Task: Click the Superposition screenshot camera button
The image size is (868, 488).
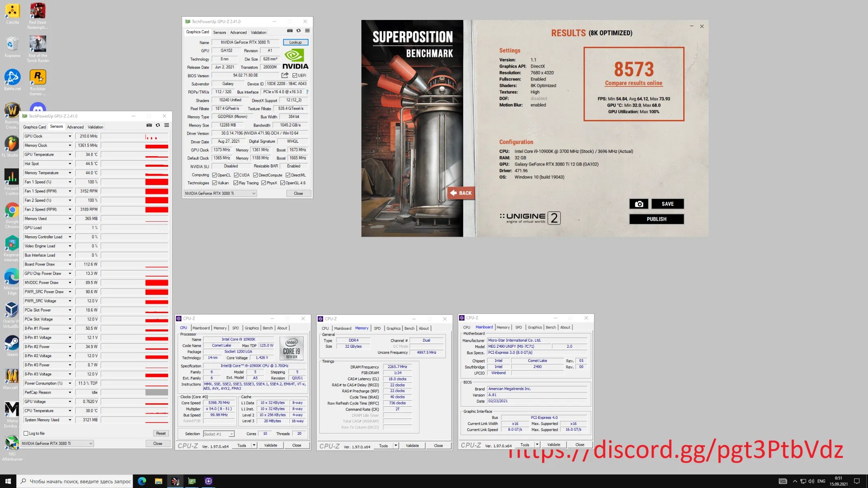Action: pos(638,204)
